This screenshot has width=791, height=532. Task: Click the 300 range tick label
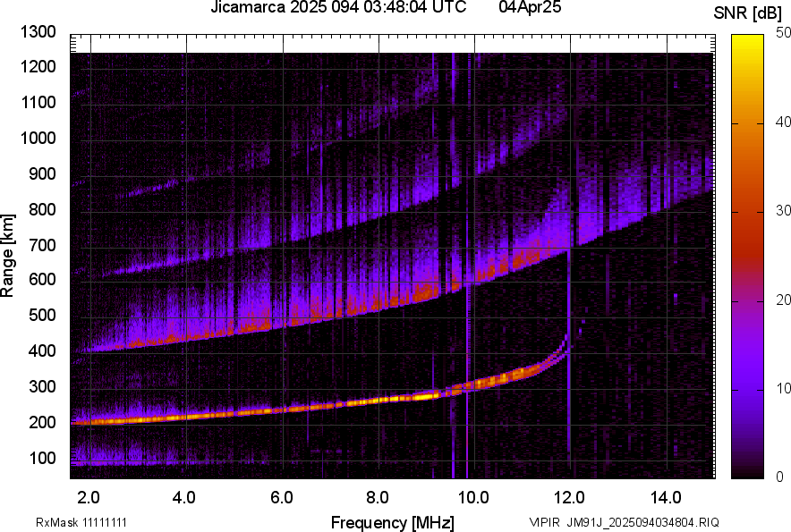[x=42, y=387]
